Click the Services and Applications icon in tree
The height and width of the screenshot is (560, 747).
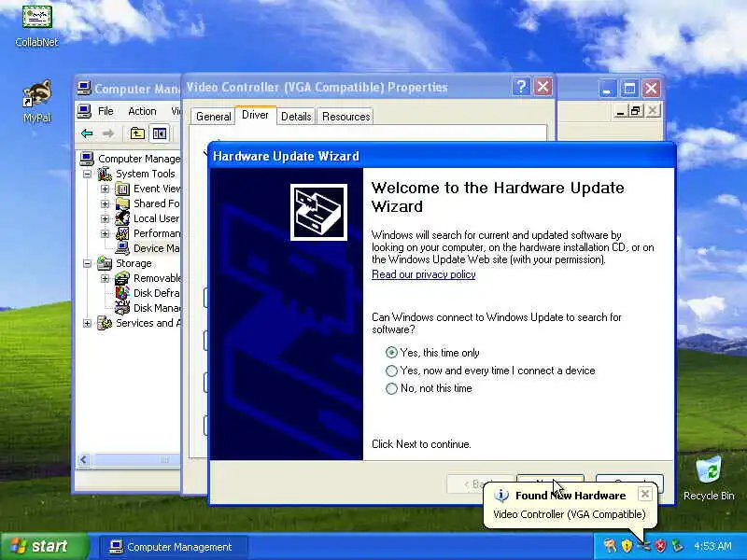coord(105,323)
